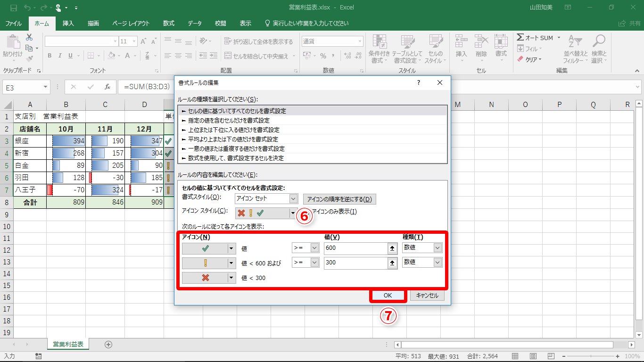Switch to the ページ レイアウト tab

pyautogui.click(x=131, y=23)
